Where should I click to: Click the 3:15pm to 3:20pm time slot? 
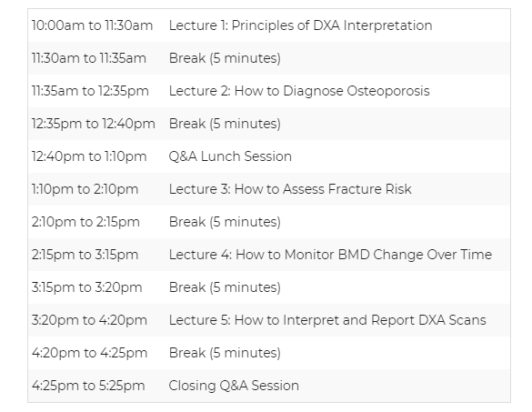[87, 287]
